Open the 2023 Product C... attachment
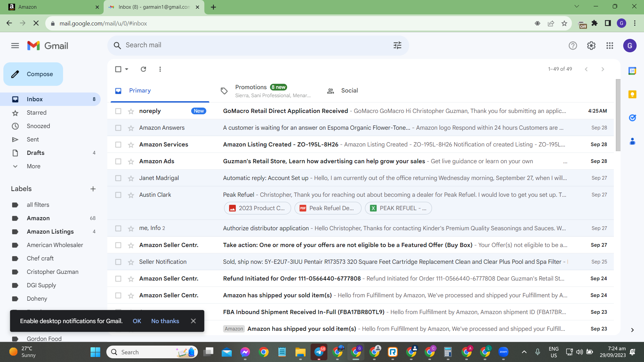The image size is (644, 362). (257, 208)
